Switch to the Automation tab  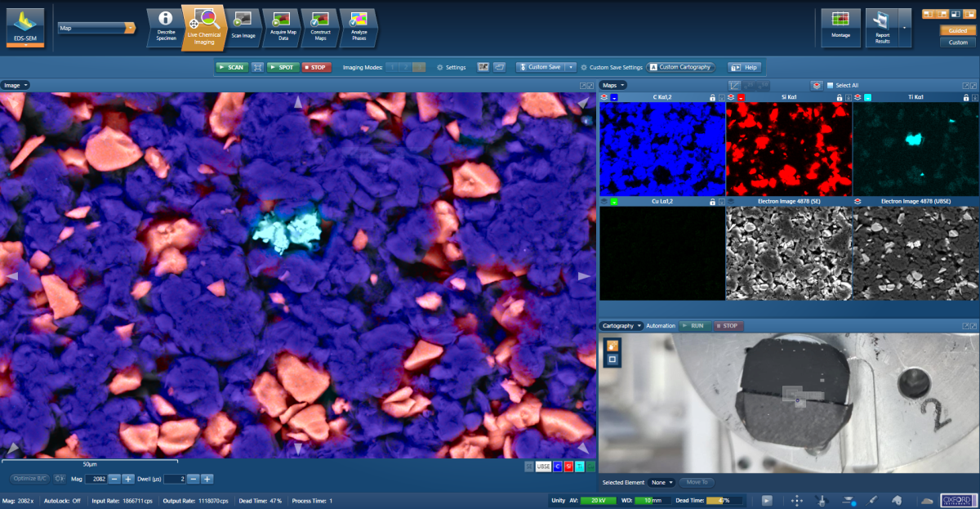tap(659, 324)
